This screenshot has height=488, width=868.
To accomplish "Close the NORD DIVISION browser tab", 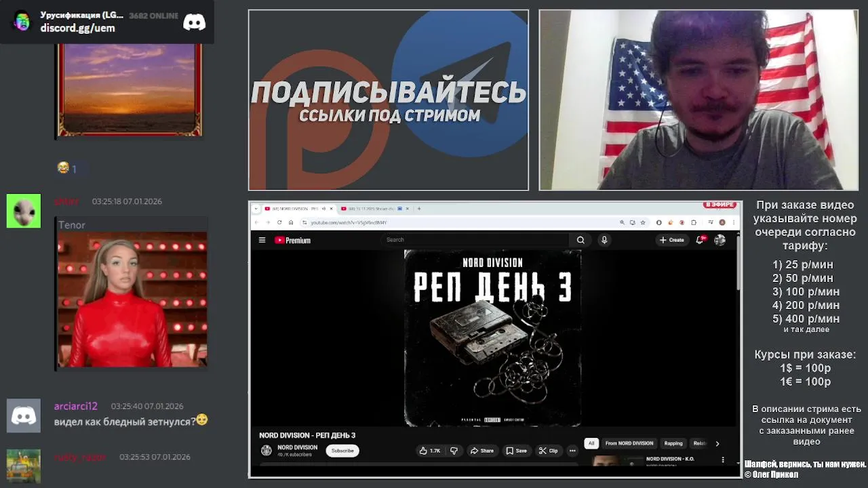I will [332, 209].
